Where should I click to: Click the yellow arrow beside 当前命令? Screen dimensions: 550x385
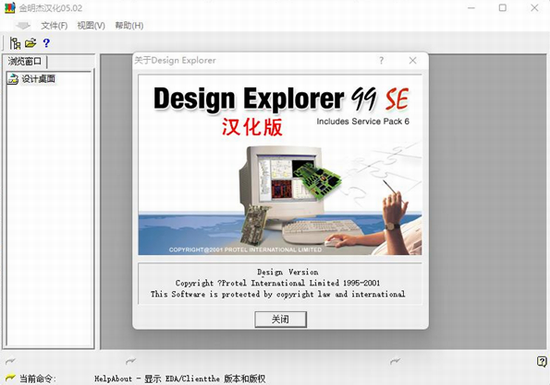[x=10, y=378]
